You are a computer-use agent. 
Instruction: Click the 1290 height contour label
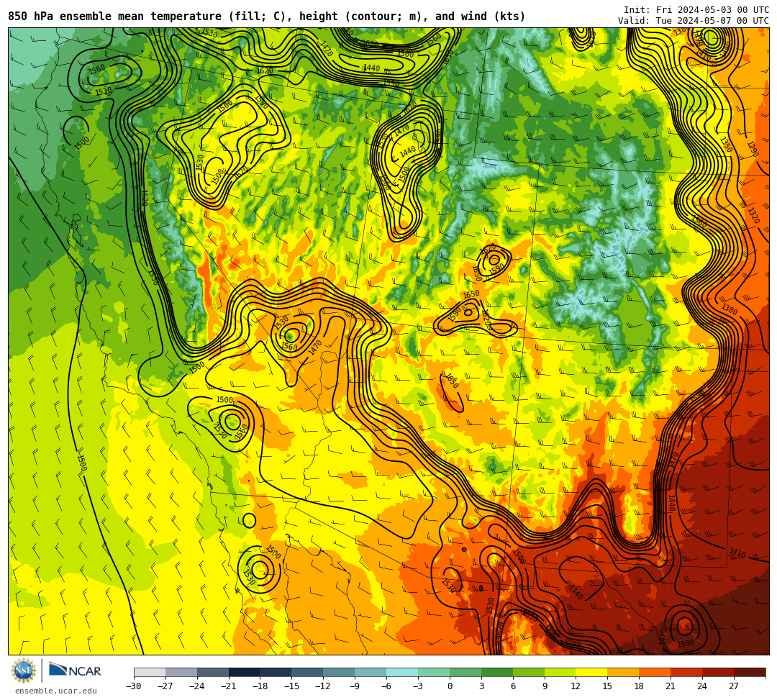click(x=753, y=149)
